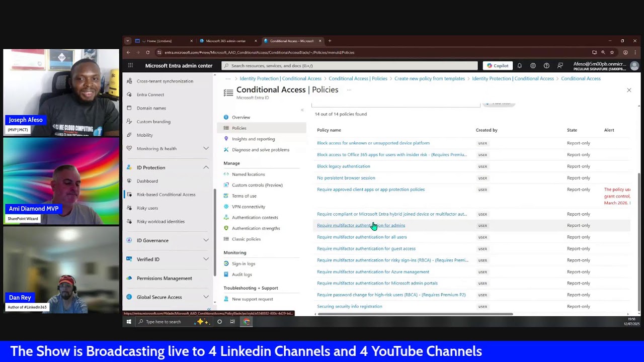Open Copilot in Entra header

coord(498,65)
